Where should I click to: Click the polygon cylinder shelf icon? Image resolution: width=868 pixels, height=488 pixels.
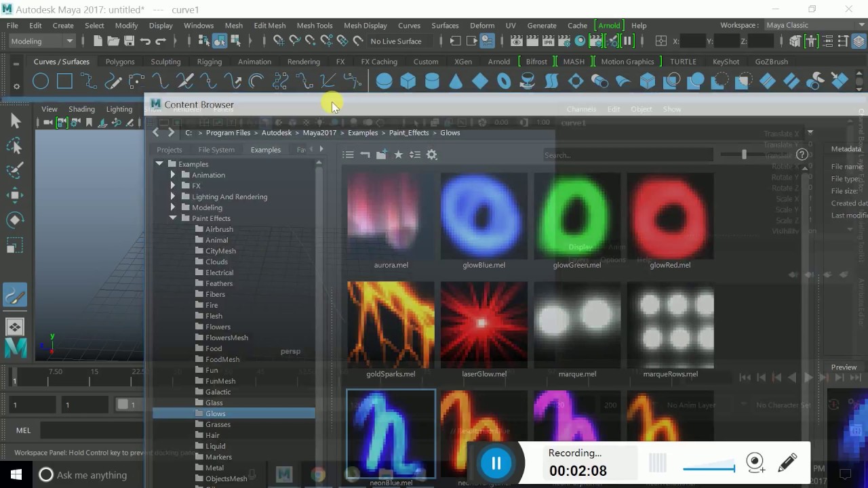(x=432, y=82)
